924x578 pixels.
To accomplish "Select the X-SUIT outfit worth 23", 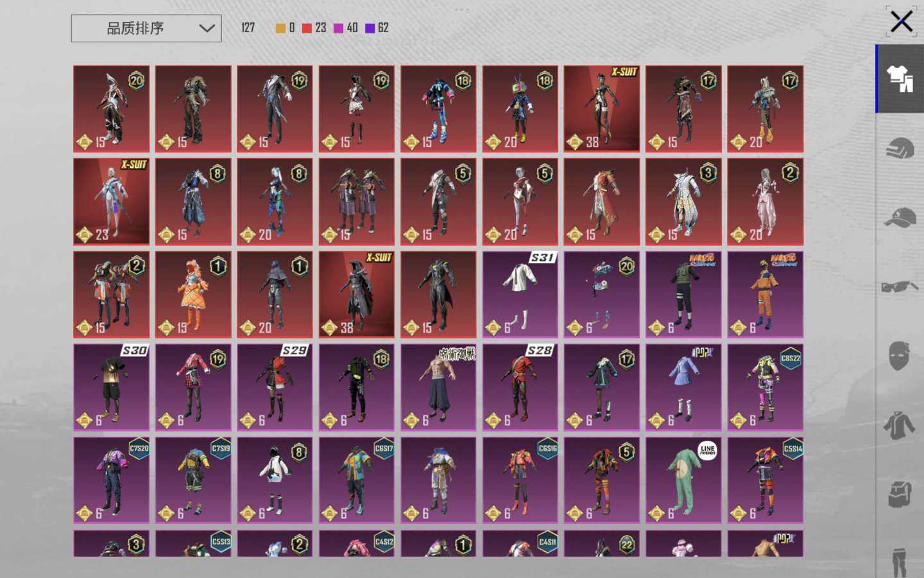I will [x=112, y=202].
